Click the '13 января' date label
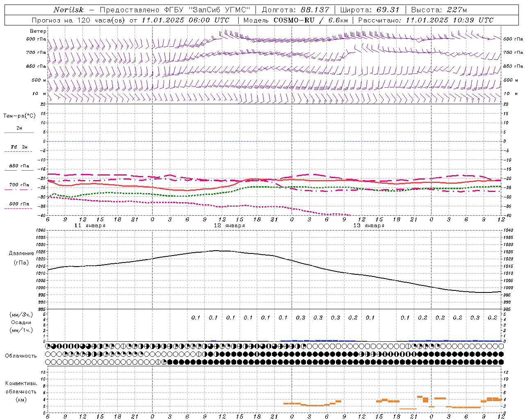Image resolution: width=525 pixels, height=420 pixels. point(369,226)
